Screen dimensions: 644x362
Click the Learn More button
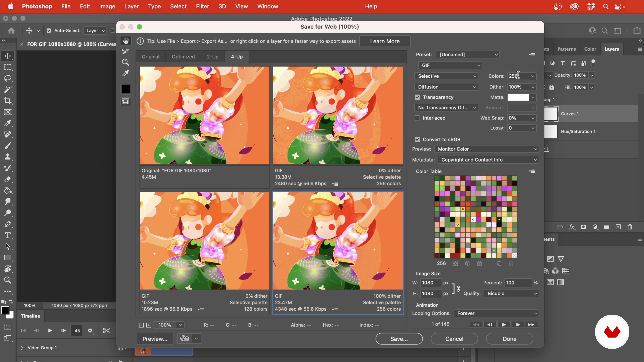(385, 41)
